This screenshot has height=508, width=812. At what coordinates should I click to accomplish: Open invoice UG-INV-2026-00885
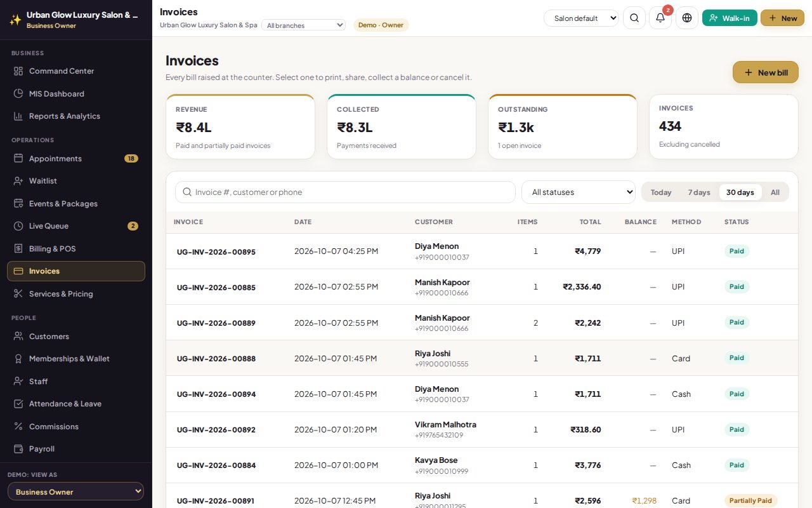point(216,288)
